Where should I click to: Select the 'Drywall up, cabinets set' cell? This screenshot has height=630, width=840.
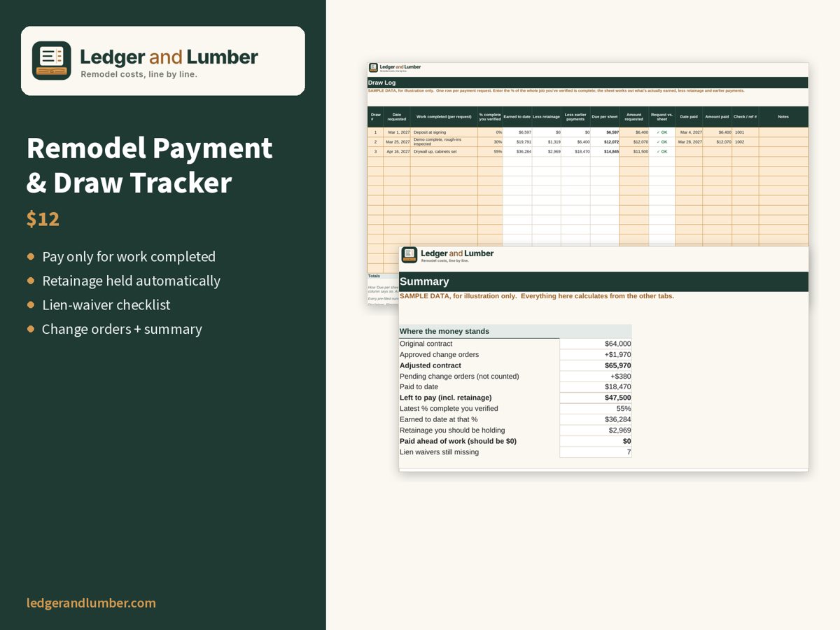[444, 152]
